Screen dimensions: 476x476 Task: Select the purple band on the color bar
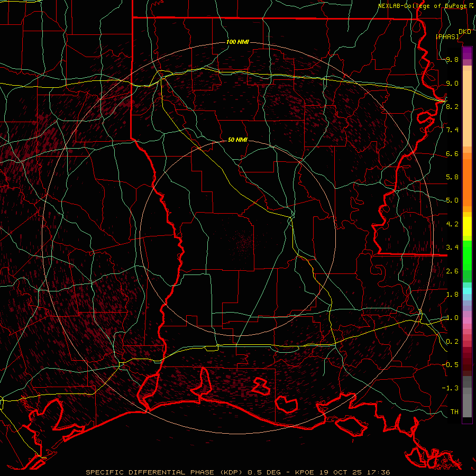click(467, 53)
